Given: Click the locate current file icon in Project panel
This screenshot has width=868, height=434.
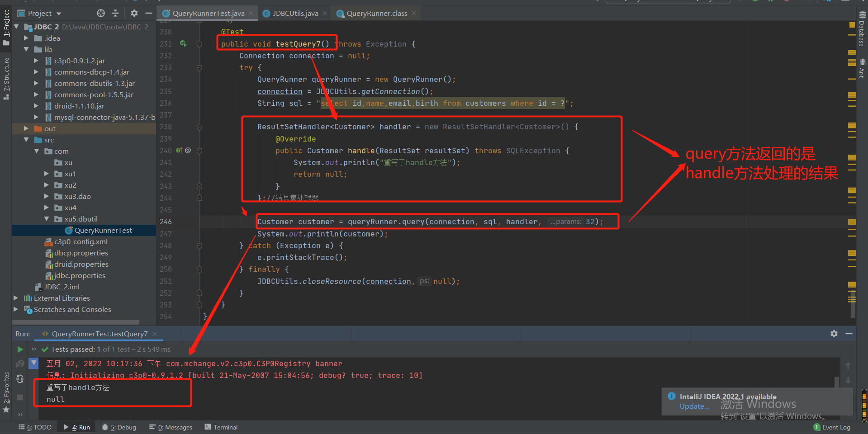Looking at the screenshot, I should (101, 13).
